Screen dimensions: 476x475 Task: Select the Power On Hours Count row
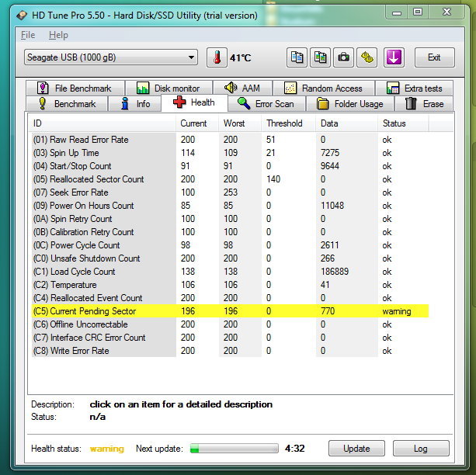230,206
